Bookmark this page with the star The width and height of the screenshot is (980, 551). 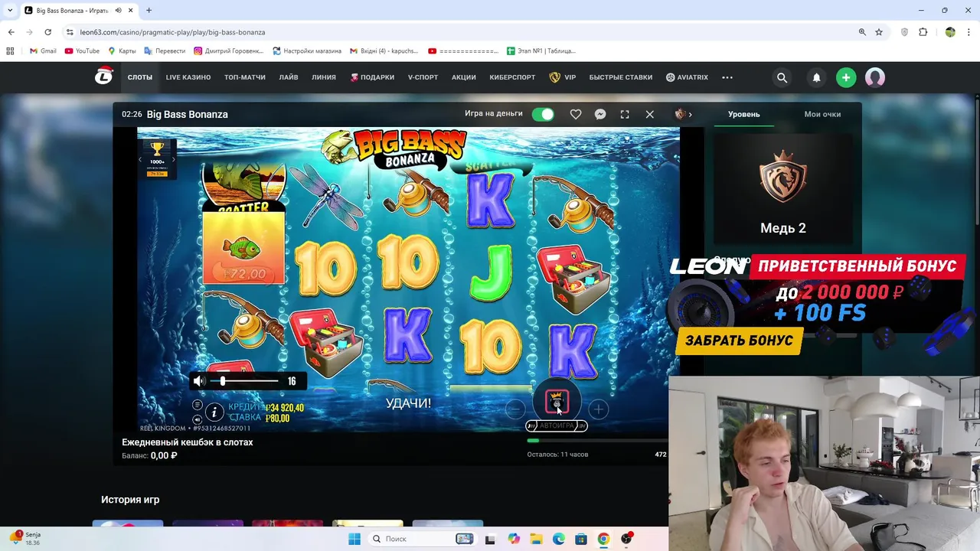(x=879, y=32)
